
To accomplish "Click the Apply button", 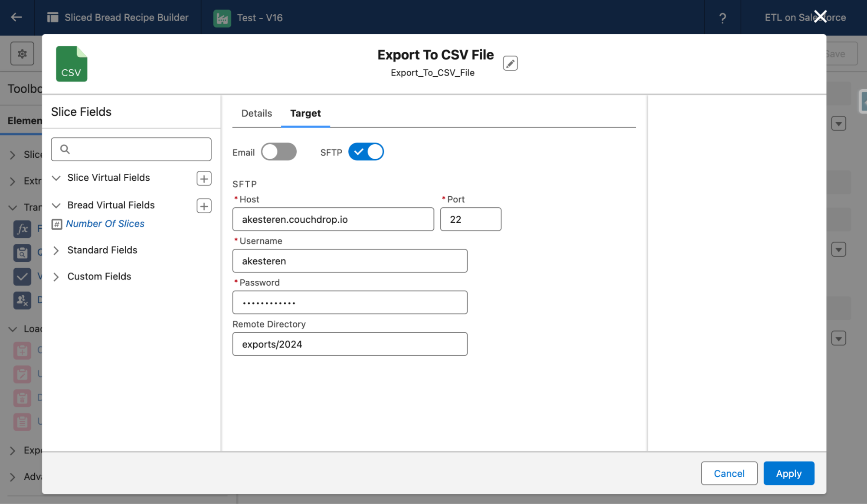I will pyautogui.click(x=788, y=473).
